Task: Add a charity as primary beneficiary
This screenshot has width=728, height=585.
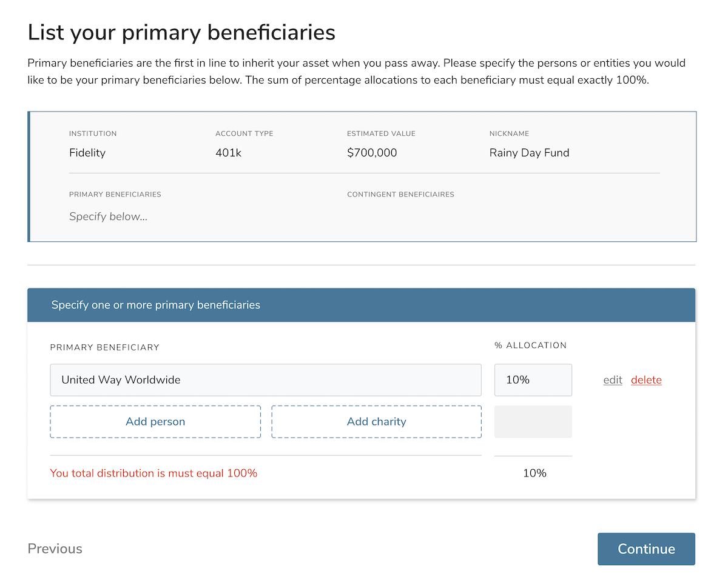Action: [x=376, y=421]
